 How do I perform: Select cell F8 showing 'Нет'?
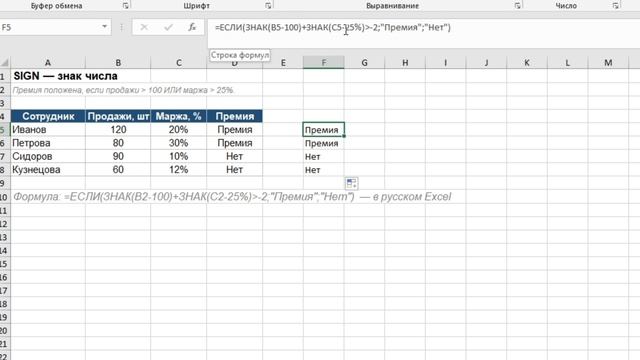coord(324,170)
